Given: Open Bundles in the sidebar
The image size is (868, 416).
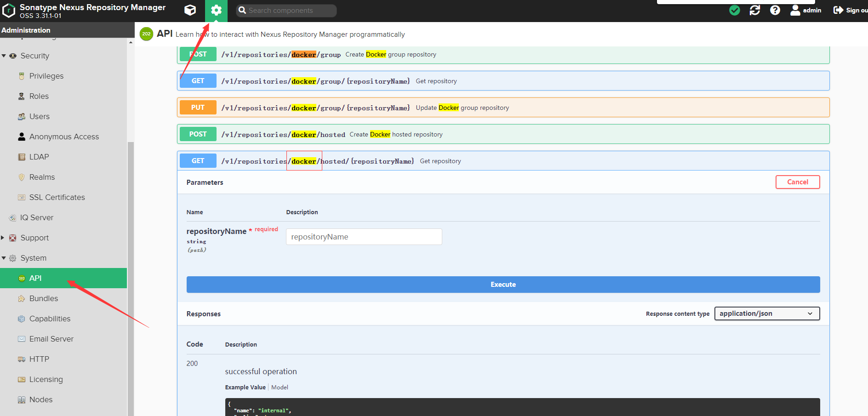Looking at the screenshot, I should tap(44, 298).
